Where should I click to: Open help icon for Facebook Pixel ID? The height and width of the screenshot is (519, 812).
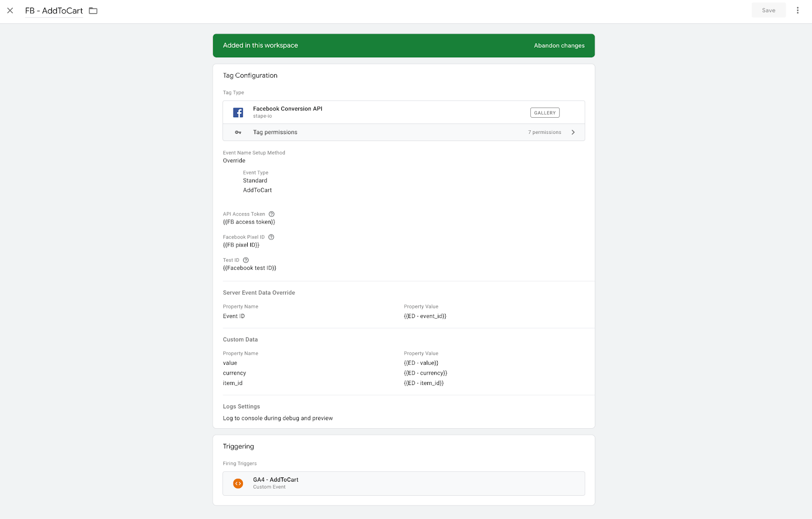(x=271, y=237)
